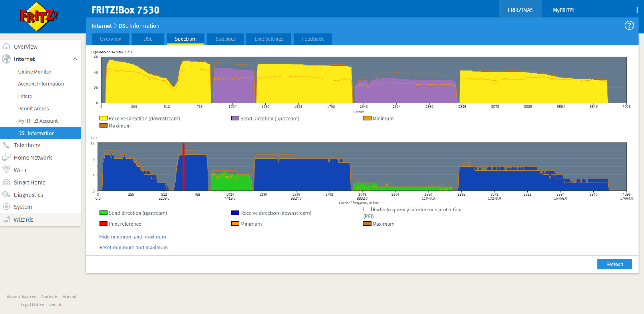Viewport: 644px width, 314px height.
Task: Open MyFRITZ! from the header
Action: 563,10
